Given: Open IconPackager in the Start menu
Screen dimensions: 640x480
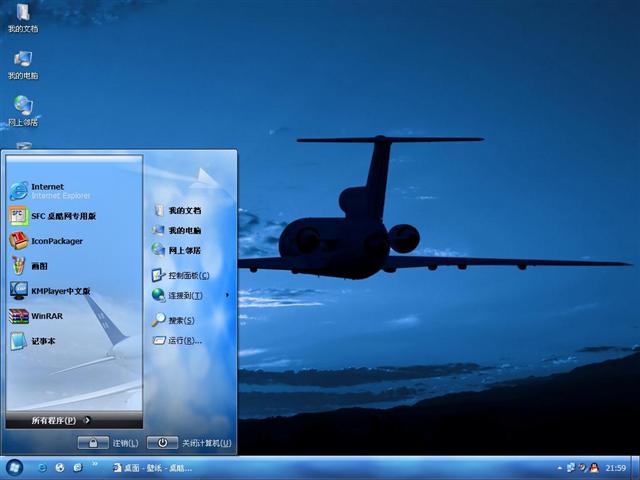Looking at the screenshot, I should click(75, 241).
